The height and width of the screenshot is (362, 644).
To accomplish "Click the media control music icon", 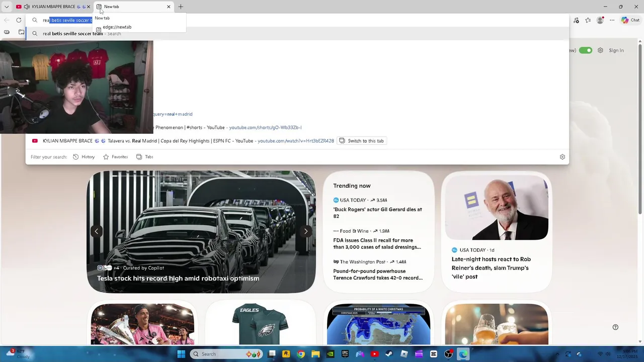I will [576, 20].
